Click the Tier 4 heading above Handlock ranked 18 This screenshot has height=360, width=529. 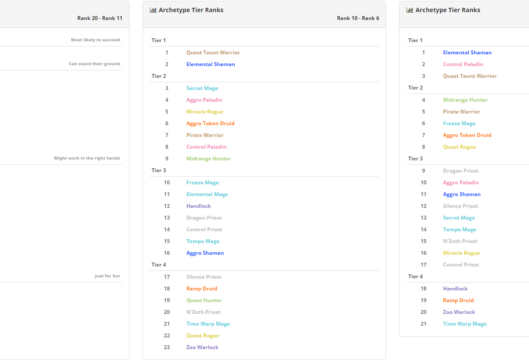click(x=415, y=277)
